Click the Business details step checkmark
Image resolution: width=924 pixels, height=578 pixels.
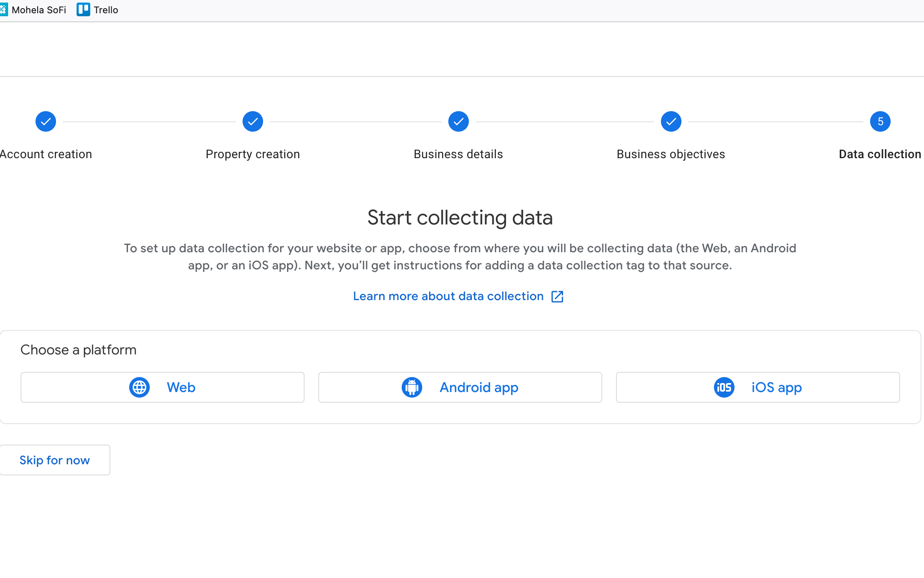459,122
